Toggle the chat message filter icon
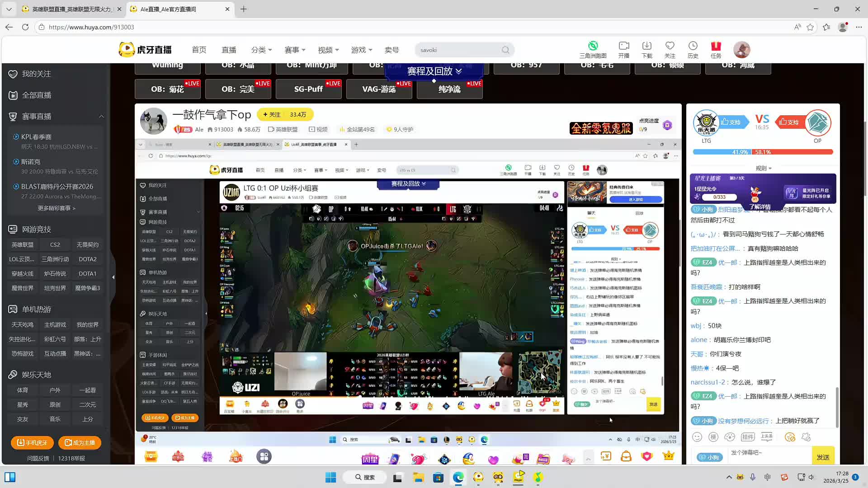This screenshot has height=488, width=868. pos(790,437)
